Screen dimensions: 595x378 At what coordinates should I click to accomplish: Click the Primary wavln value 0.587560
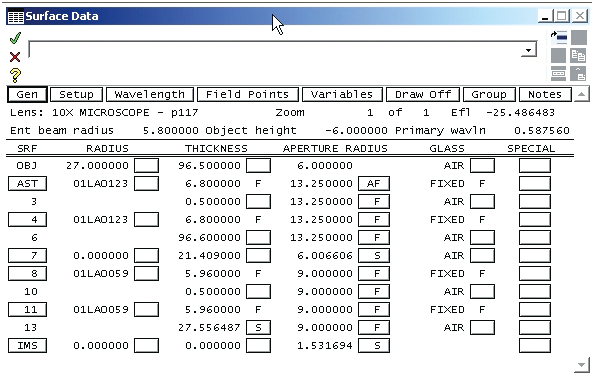[542, 131]
